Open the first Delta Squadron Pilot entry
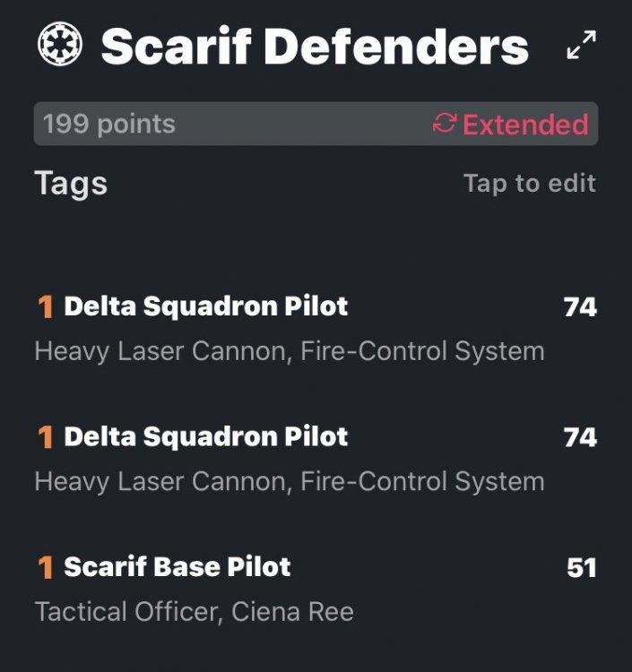Viewport: 632px width, 672px height. click(205, 306)
